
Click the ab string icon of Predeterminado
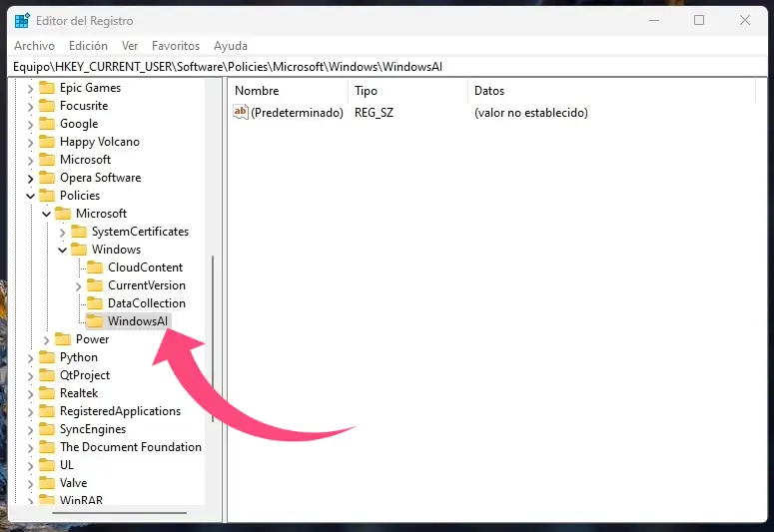click(x=241, y=112)
